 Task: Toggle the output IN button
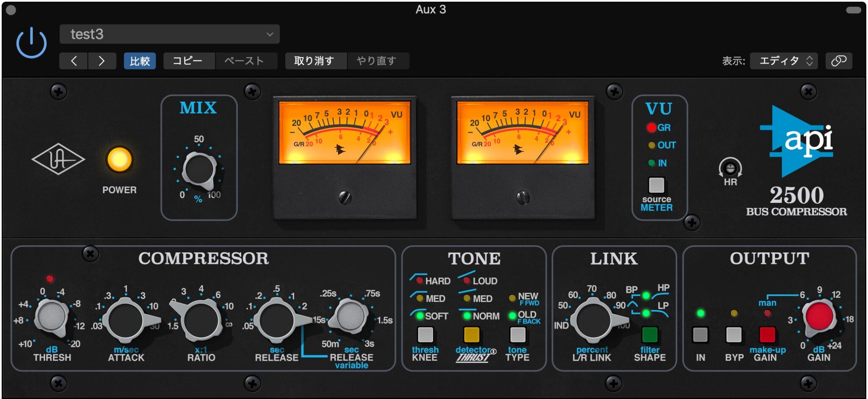click(700, 335)
